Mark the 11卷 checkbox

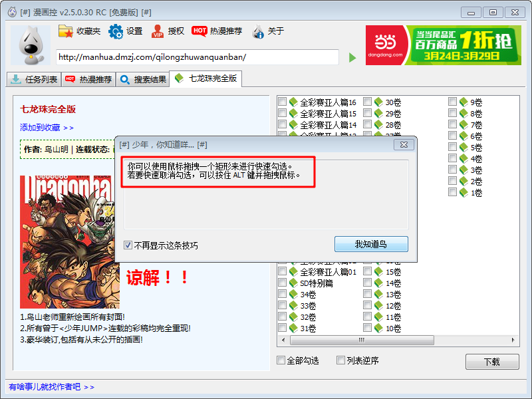[x=368, y=317]
